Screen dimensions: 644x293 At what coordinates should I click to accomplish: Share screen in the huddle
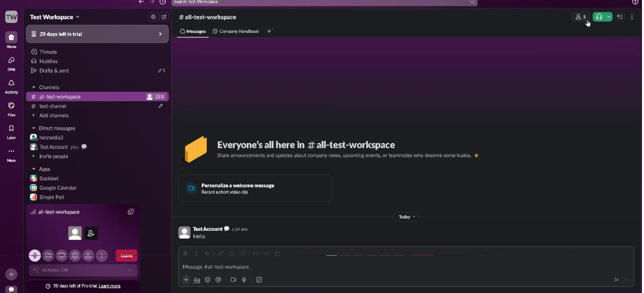[62, 255]
